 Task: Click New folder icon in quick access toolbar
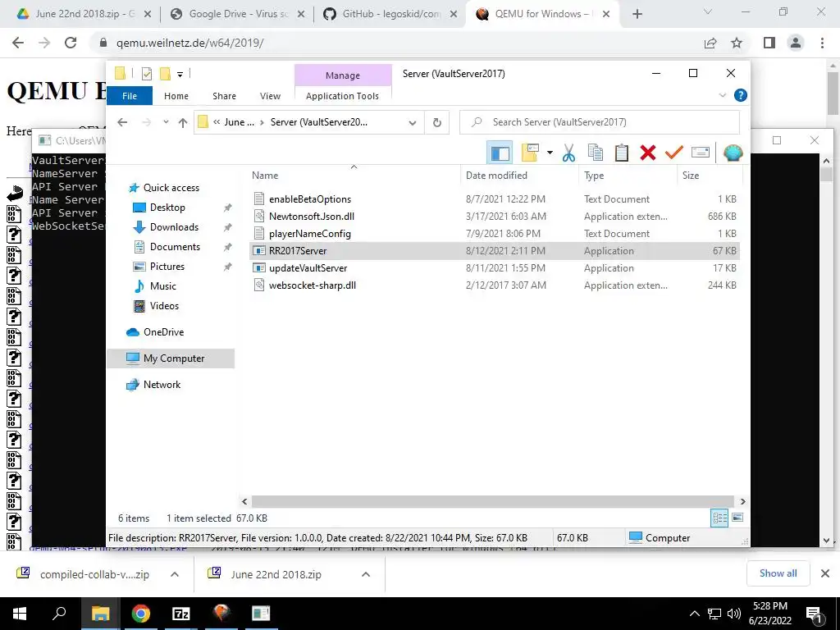(165, 74)
